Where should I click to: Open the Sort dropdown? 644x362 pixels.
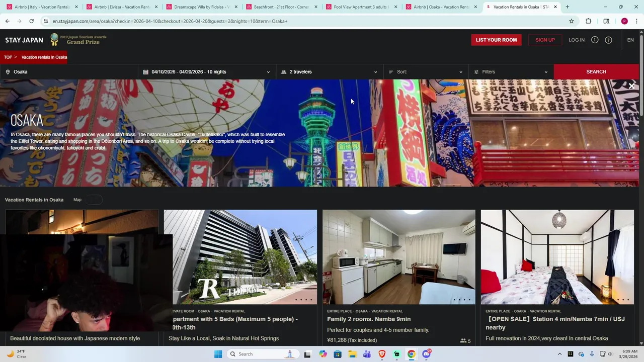(426, 72)
